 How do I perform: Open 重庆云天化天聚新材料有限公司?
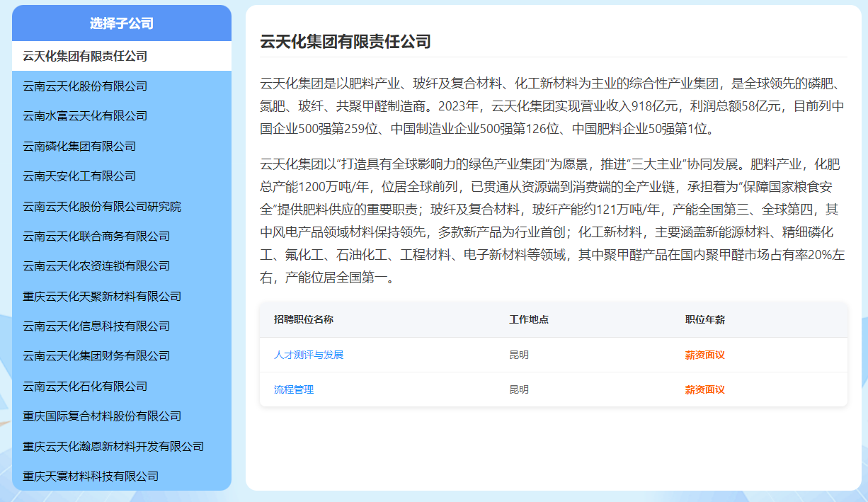102,297
